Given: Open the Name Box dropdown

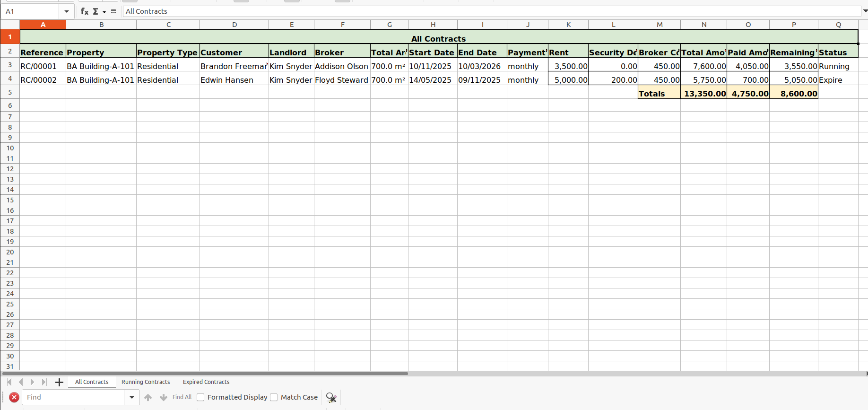Looking at the screenshot, I should tap(67, 11).
